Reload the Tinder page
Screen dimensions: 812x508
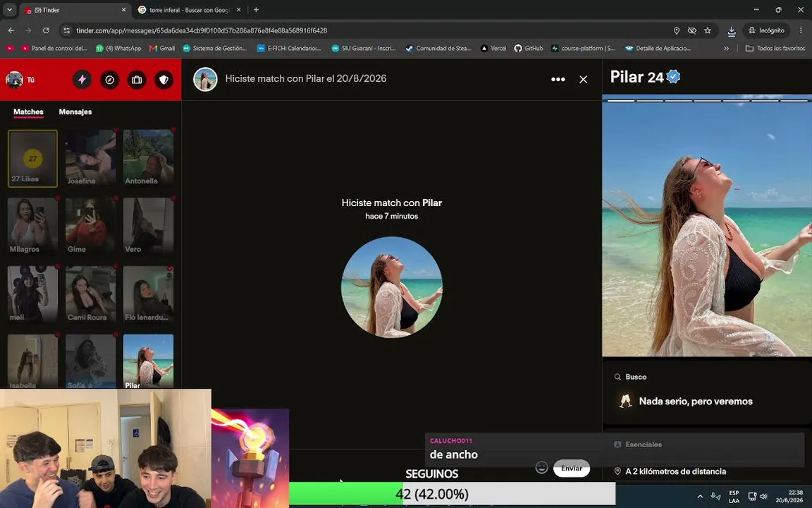pyautogui.click(x=46, y=30)
